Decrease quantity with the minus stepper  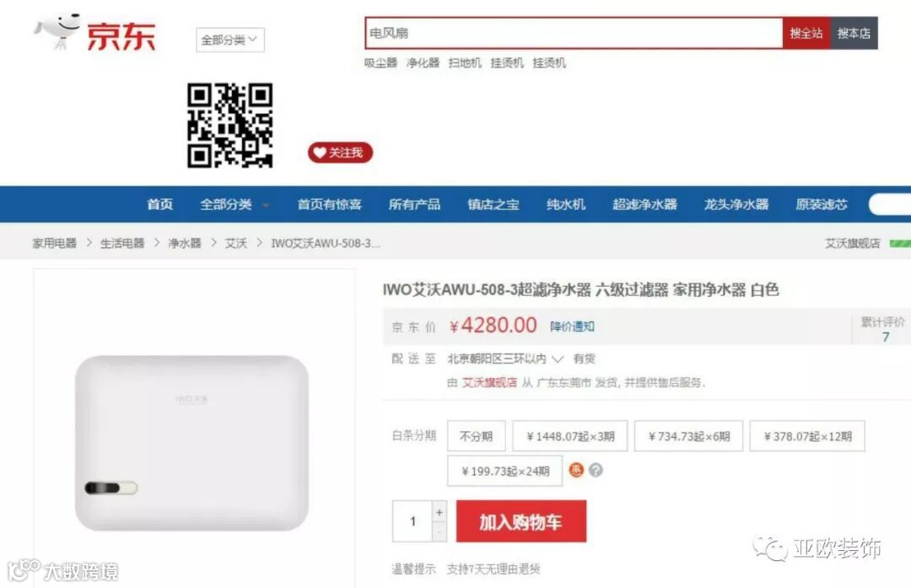point(439,531)
